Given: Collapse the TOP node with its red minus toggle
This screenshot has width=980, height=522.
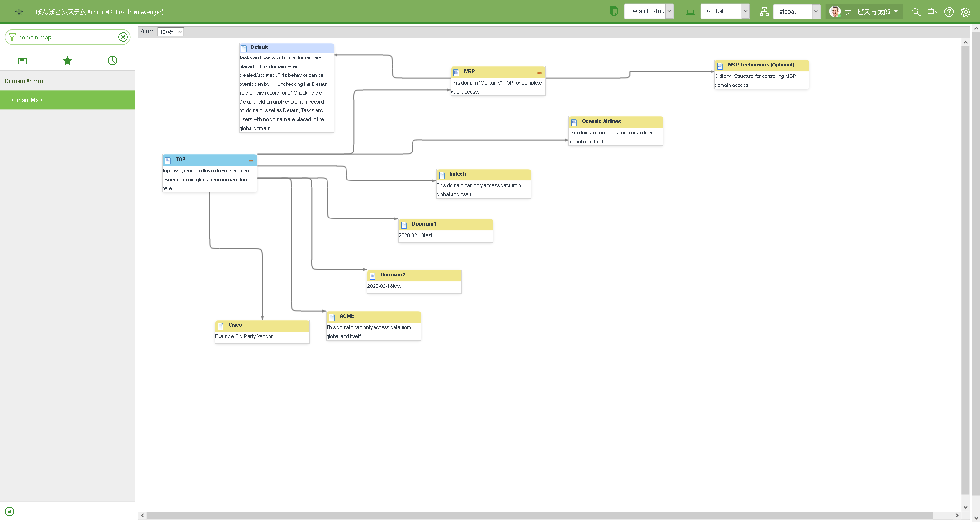Looking at the screenshot, I should coord(251,161).
